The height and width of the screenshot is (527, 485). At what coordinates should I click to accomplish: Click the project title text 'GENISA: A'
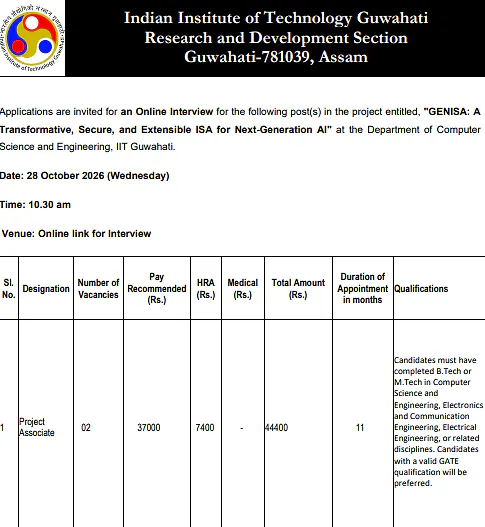pos(452,112)
